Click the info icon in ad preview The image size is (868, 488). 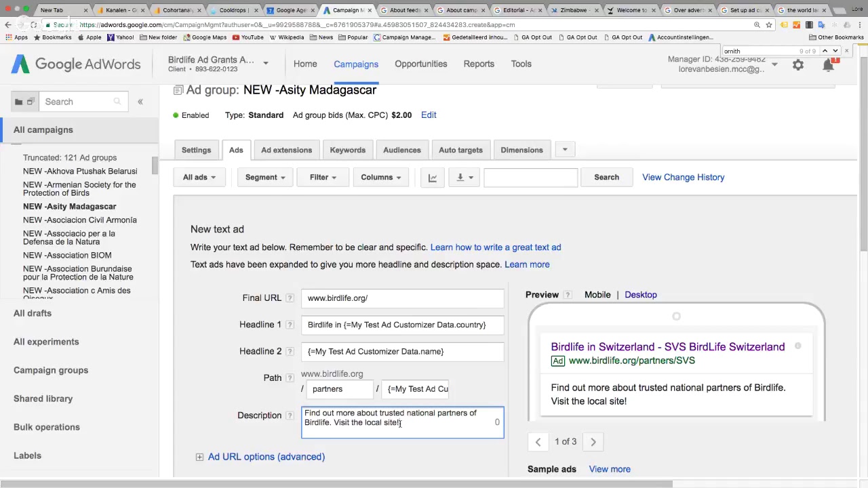pyautogui.click(x=797, y=346)
